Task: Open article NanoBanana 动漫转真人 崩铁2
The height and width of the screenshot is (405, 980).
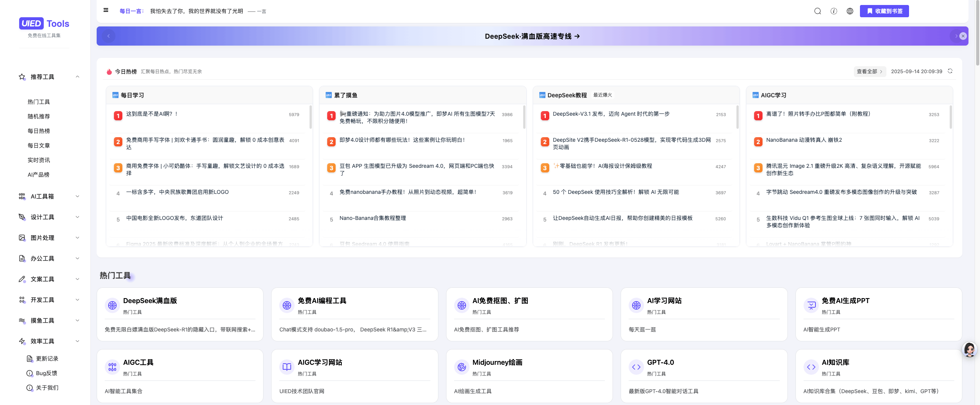Action: click(804, 140)
